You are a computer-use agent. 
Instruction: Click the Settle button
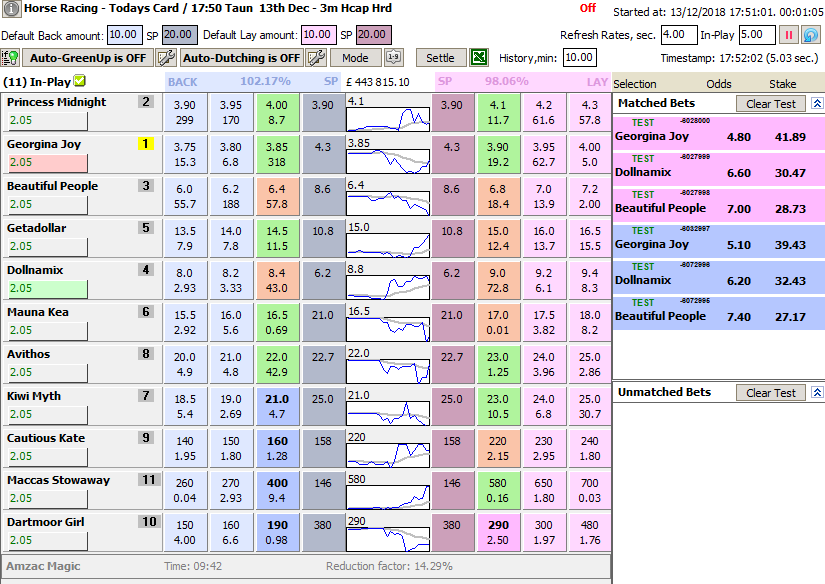[x=440, y=58]
